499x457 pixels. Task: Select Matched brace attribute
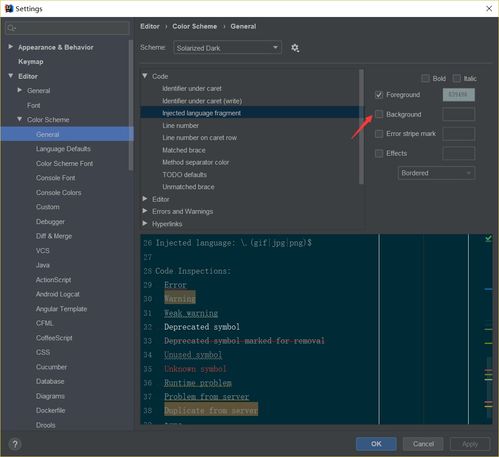click(x=184, y=150)
